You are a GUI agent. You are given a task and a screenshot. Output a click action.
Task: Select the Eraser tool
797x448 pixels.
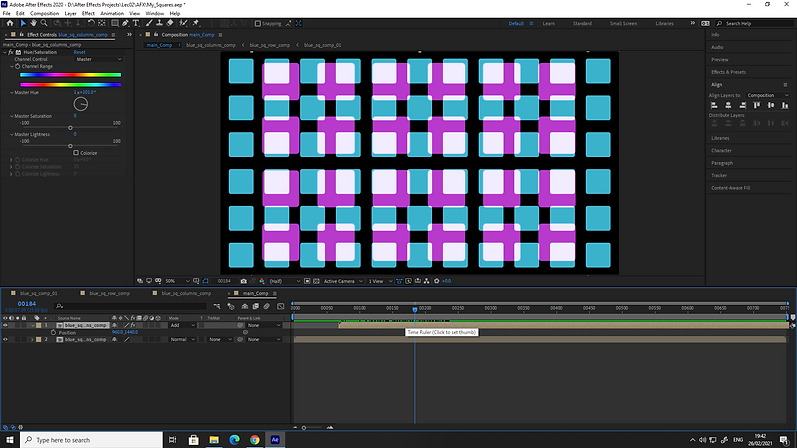point(170,23)
